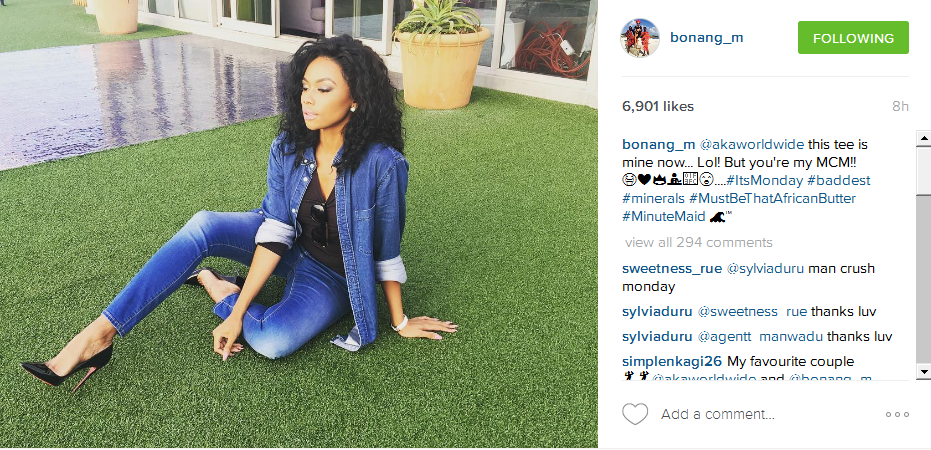Open @akaworldwide mention in caption
931x450 pixels.
pos(752,144)
